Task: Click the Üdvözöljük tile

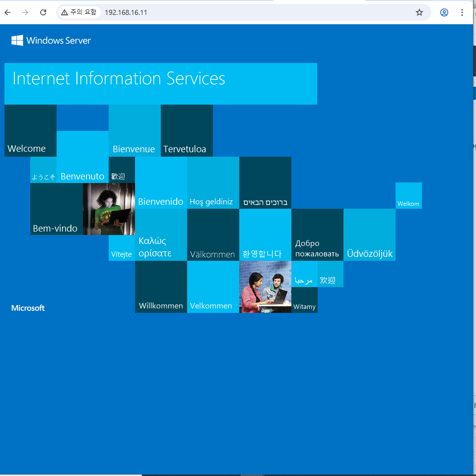Action: (x=369, y=235)
